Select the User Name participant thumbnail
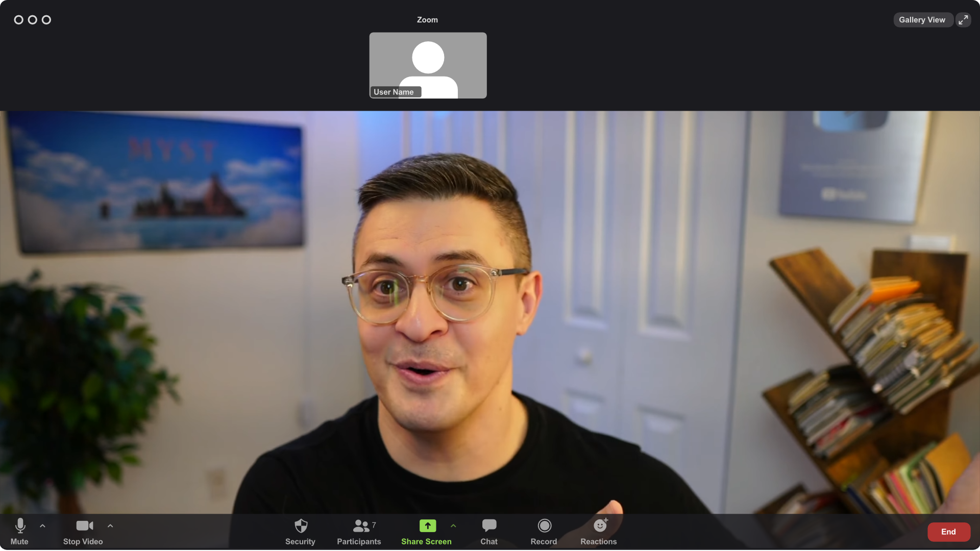The image size is (980, 551). pos(428,65)
